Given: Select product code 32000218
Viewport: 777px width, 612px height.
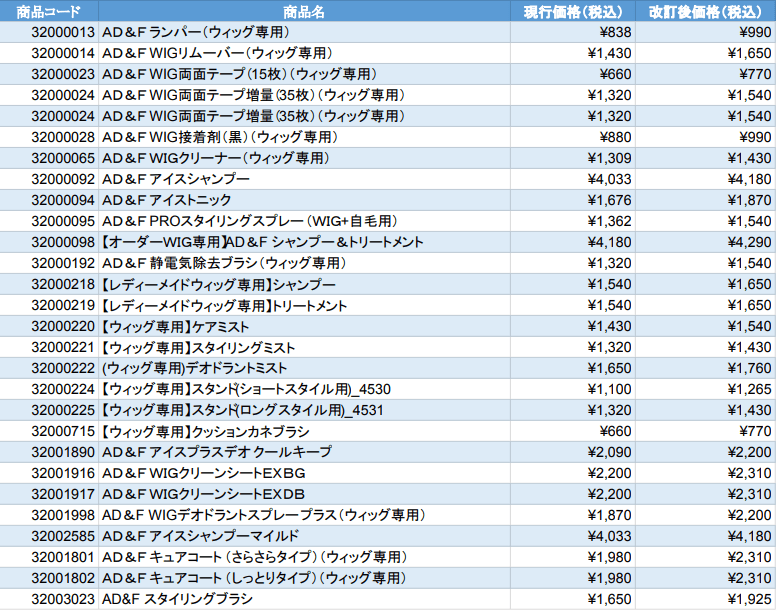Looking at the screenshot, I should pyautogui.click(x=49, y=284).
